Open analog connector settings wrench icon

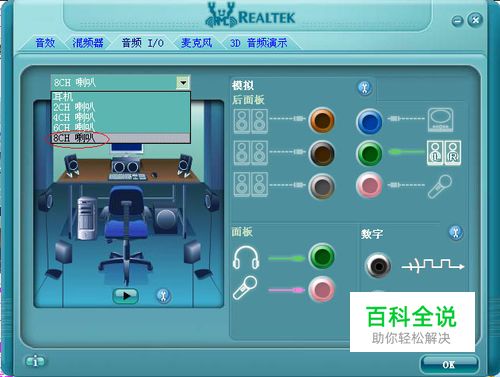[x=365, y=88]
